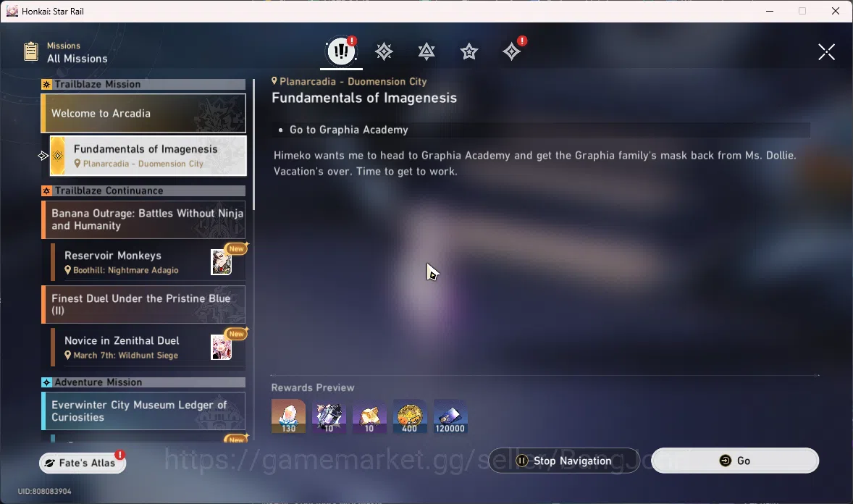Open Banana Outrage mission group
The width and height of the screenshot is (853, 504).
click(143, 219)
